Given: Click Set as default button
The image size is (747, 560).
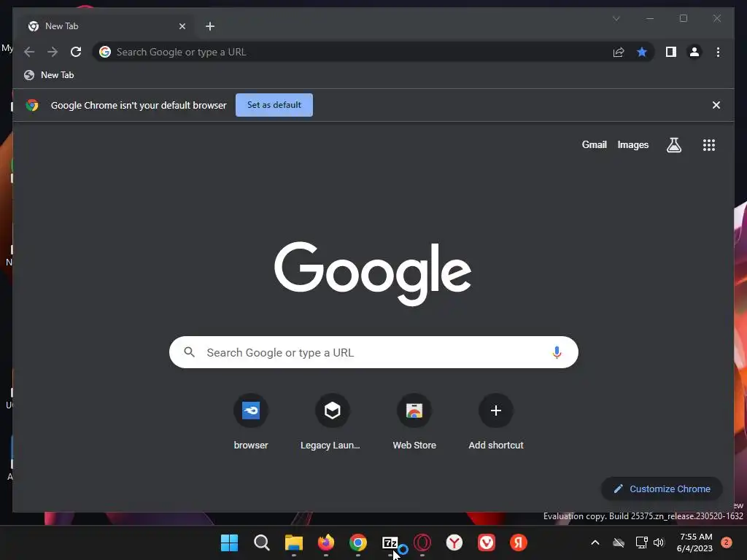Looking at the screenshot, I should pyautogui.click(x=274, y=105).
